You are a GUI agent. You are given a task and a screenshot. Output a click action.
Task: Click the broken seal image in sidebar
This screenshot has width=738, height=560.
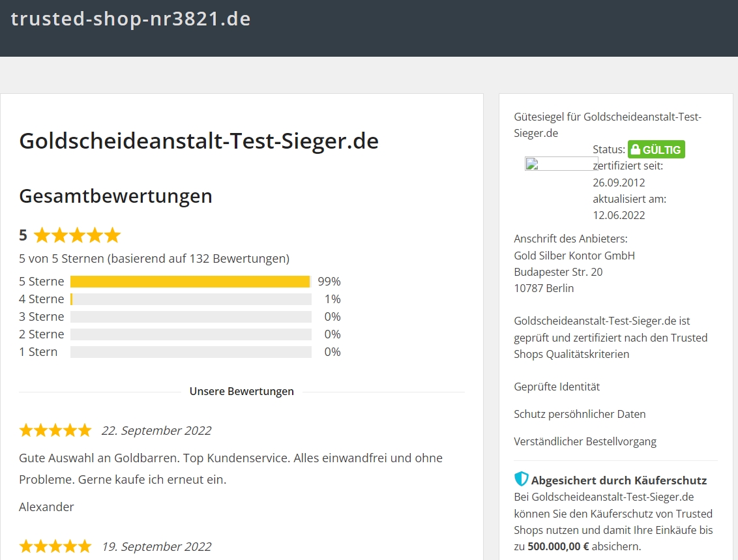pos(561,164)
